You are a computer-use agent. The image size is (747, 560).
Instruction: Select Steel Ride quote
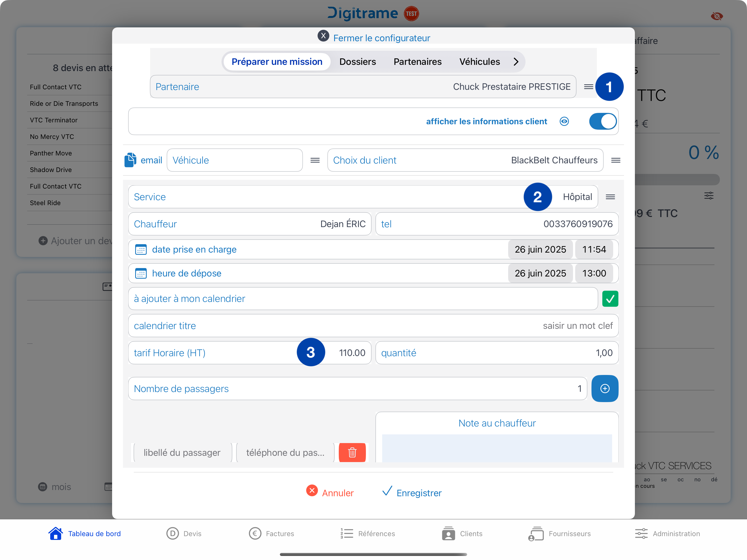pos(45,203)
